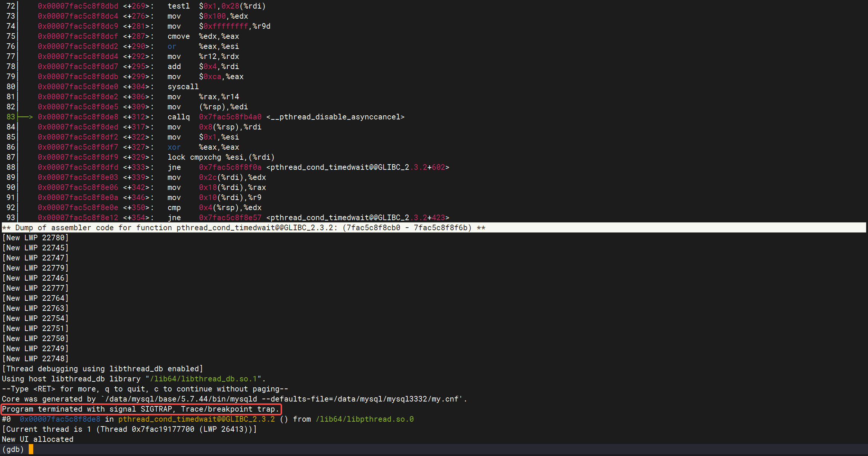Click the blue or mnemonic at line 76
The height and width of the screenshot is (456, 868).
(172, 47)
